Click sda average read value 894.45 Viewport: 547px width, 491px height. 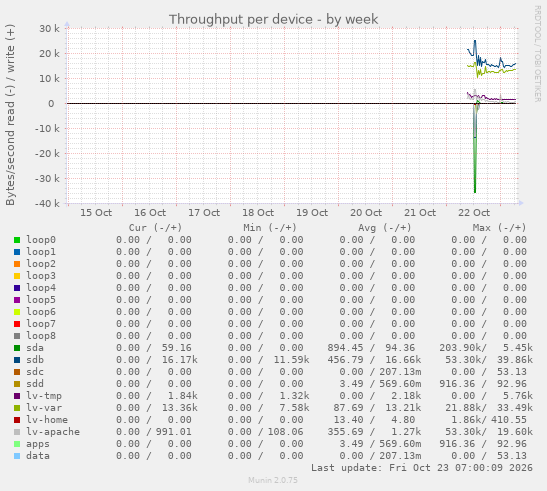[x=345, y=348]
